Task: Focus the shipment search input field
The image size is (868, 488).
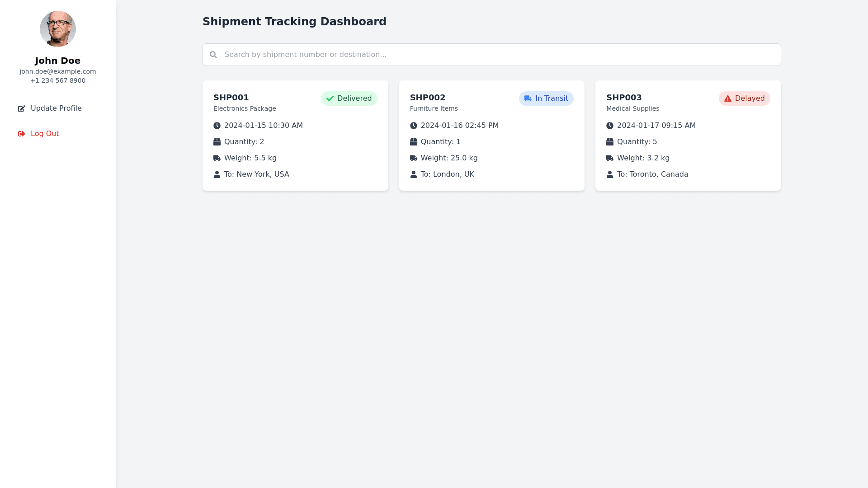Action: coord(497,55)
